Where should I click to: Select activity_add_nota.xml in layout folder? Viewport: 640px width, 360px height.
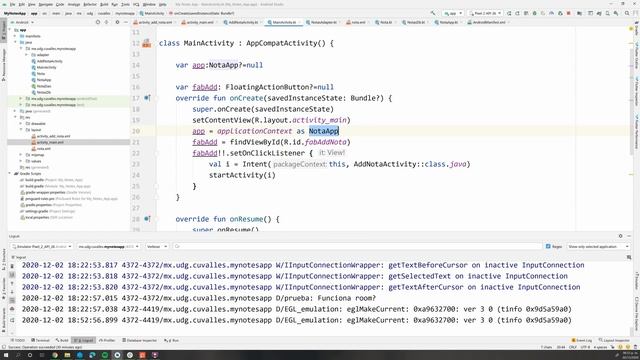click(x=53, y=136)
